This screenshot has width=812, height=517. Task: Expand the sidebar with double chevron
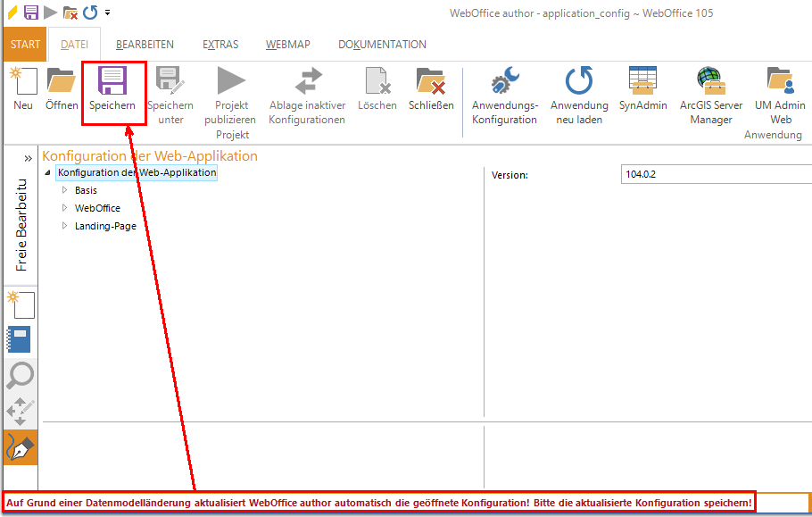point(28,159)
